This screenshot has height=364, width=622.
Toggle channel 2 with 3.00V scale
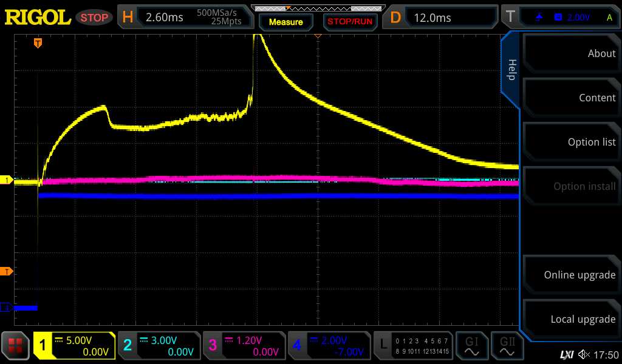(x=159, y=346)
